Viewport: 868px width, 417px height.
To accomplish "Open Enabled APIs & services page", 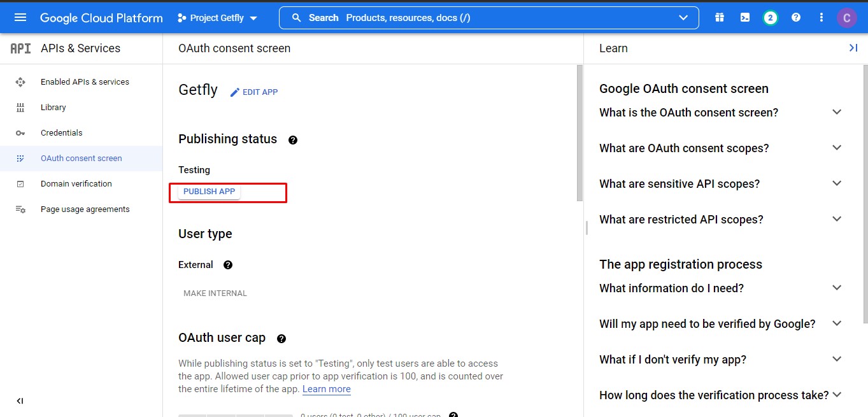I will click(x=84, y=82).
